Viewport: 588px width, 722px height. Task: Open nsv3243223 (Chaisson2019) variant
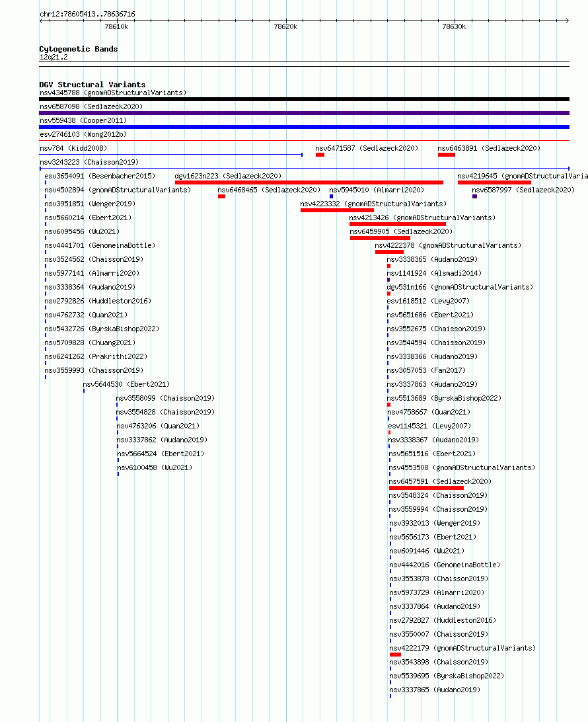click(89, 161)
